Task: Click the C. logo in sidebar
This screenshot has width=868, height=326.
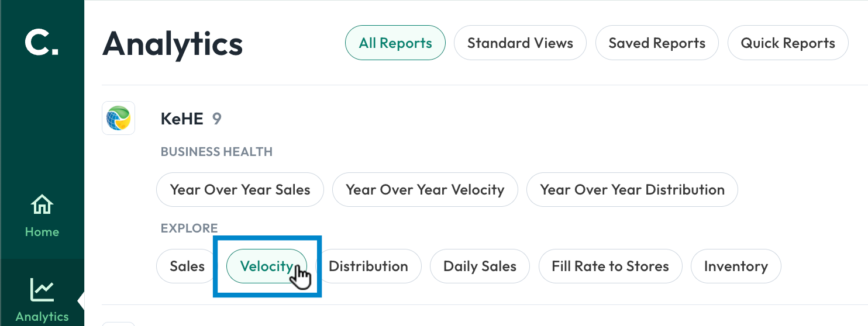Action: point(42,43)
